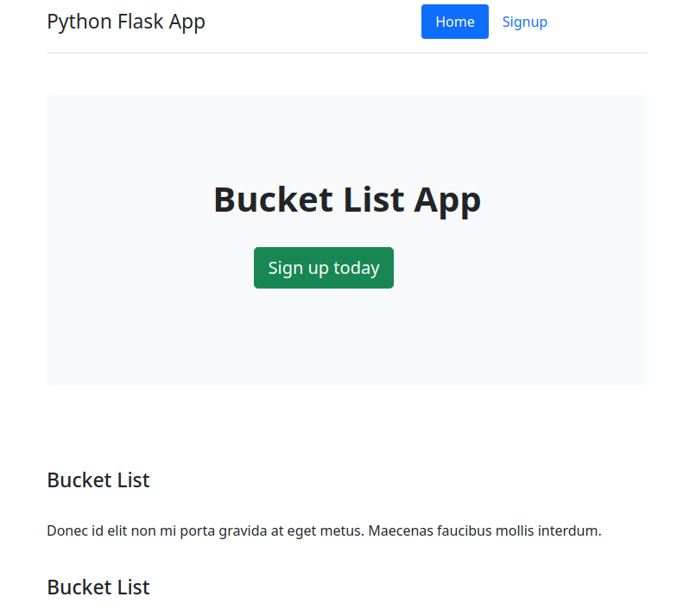Click the word Bucket in hero heading
The height and width of the screenshot is (616, 696).
tap(273, 200)
